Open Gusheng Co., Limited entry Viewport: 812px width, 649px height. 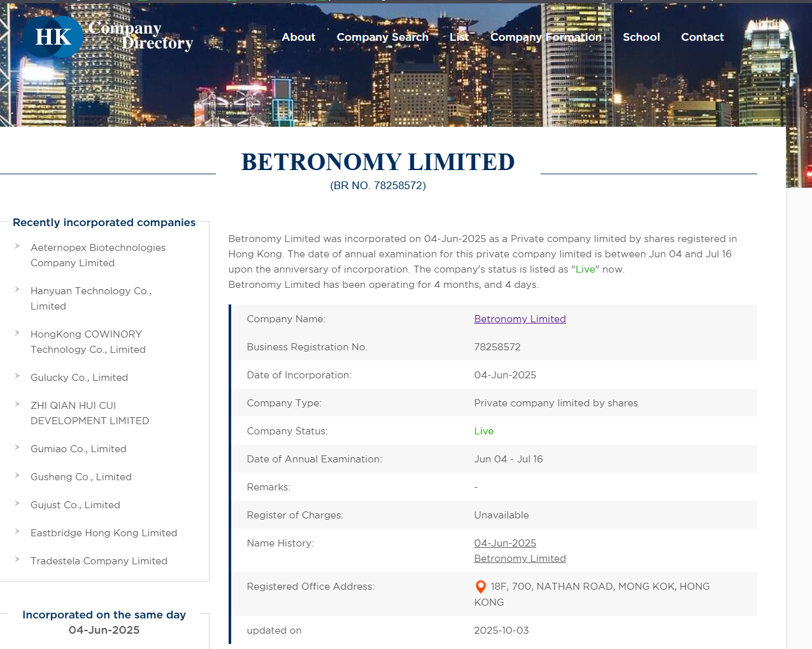point(81,477)
